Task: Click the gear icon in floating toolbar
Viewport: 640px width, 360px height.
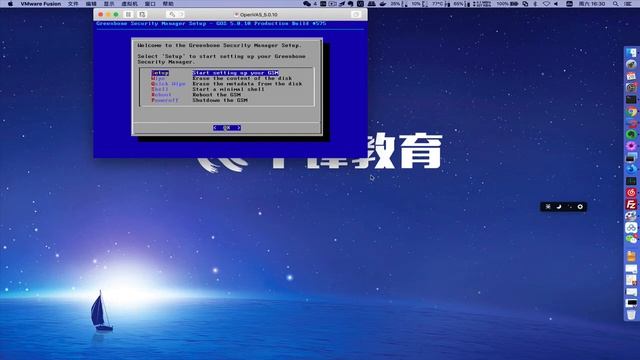Action: pyautogui.click(x=580, y=207)
